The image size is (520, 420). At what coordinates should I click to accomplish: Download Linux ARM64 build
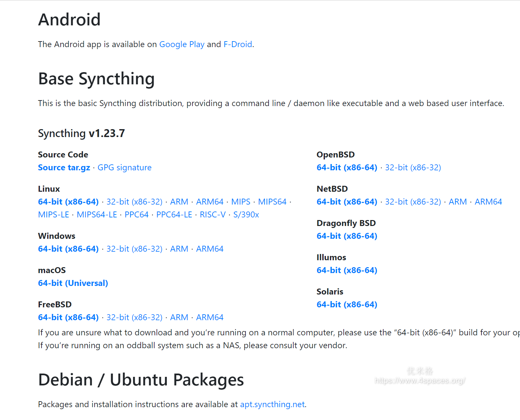[210, 202]
